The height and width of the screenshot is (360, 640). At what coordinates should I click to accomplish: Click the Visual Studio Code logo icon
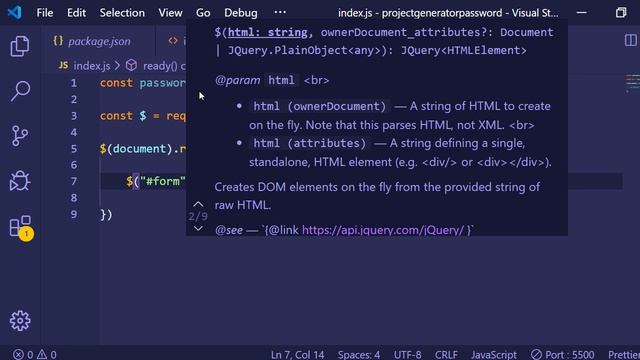click(14, 13)
